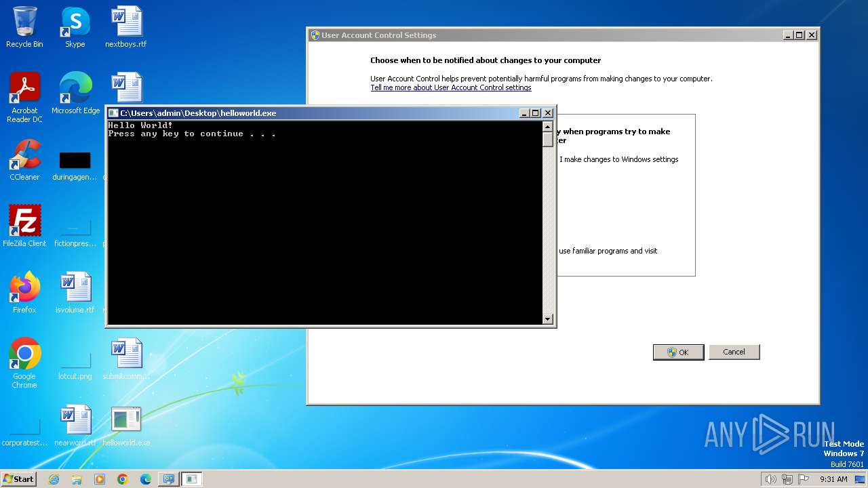Open Edge from the taskbar

pos(146,479)
